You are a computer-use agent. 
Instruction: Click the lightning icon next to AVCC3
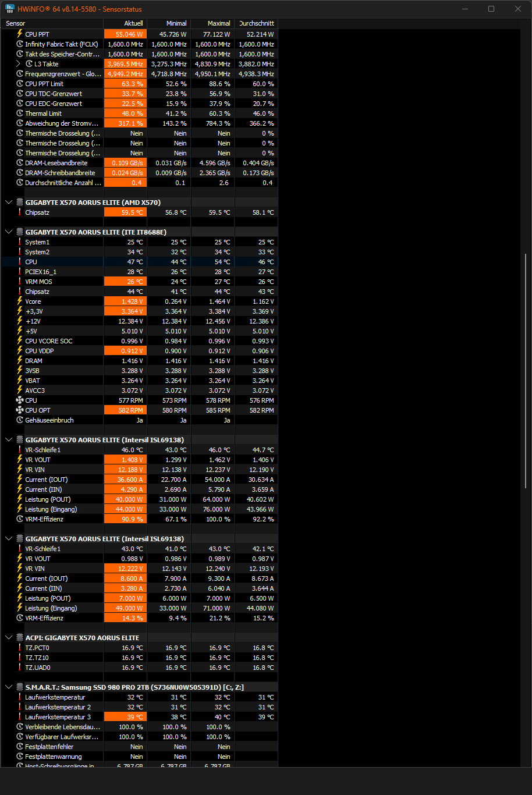click(x=20, y=391)
